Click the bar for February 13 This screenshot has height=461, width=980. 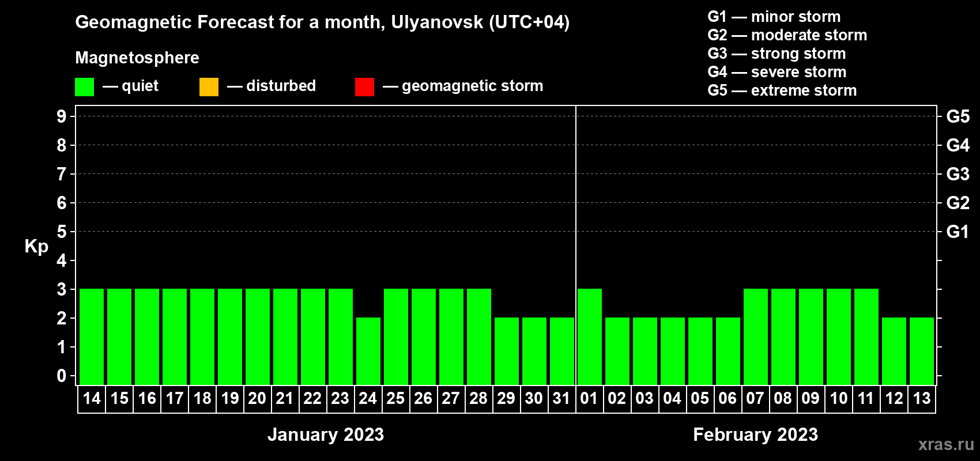922,351
